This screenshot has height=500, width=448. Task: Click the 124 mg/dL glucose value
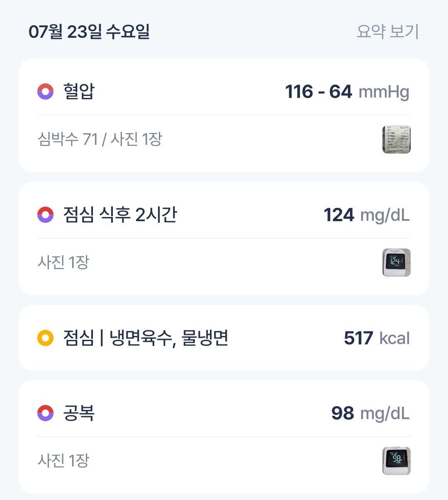coord(367,215)
